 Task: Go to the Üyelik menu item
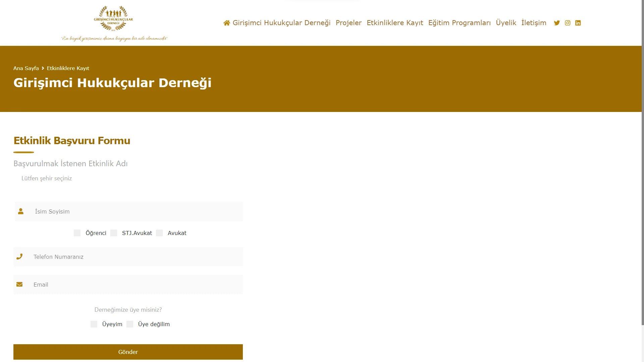pos(506,23)
